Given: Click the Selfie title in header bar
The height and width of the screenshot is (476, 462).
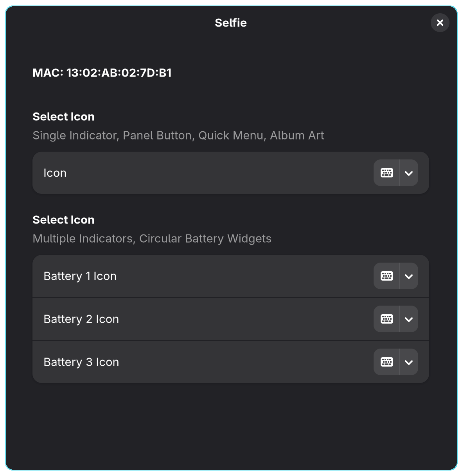Looking at the screenshot, I should click(231, 23).
